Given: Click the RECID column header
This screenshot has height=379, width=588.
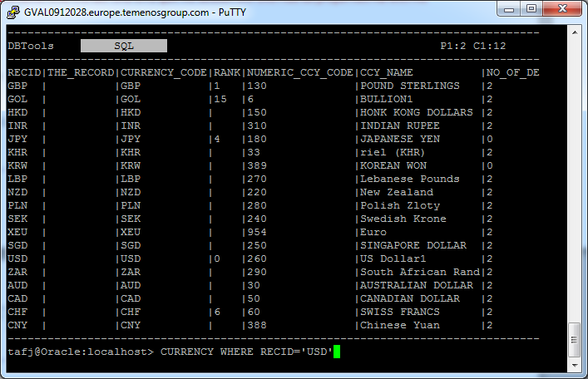Looking at the screenshot, I should click(x=24, y=72).
